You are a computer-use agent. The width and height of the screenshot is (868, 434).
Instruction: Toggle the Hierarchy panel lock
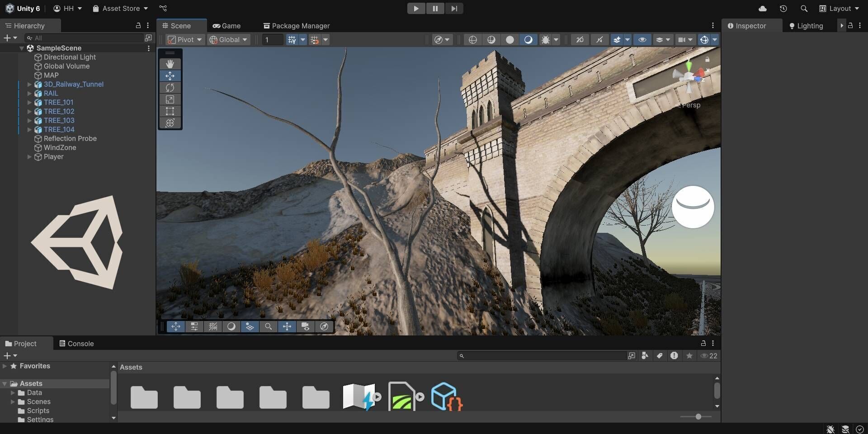[138, 26]
